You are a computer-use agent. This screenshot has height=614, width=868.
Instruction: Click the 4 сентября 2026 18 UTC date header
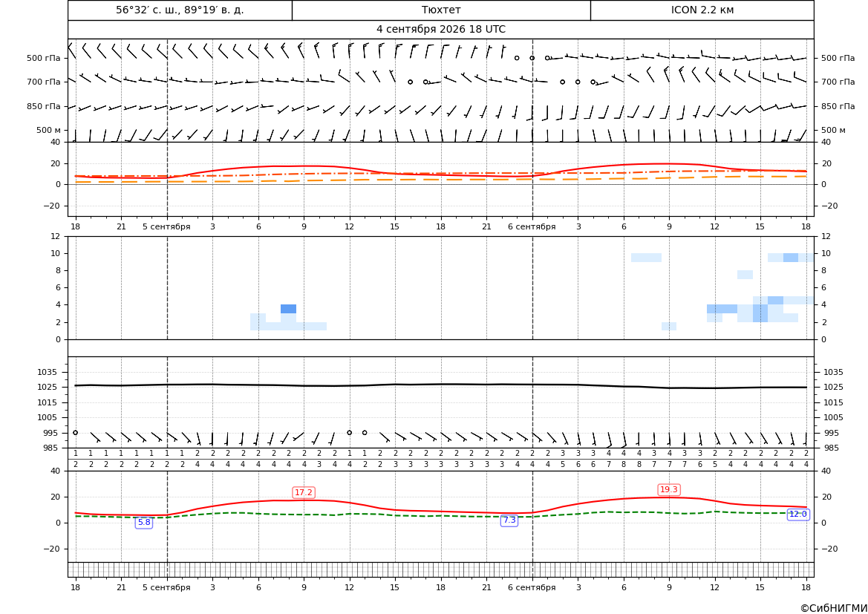point(441,30)
